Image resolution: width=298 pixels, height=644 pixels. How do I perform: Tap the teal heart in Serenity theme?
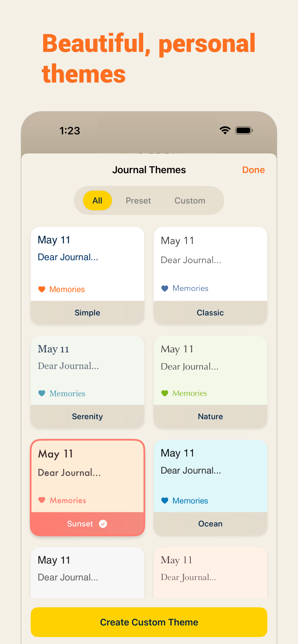pos(42,393)
